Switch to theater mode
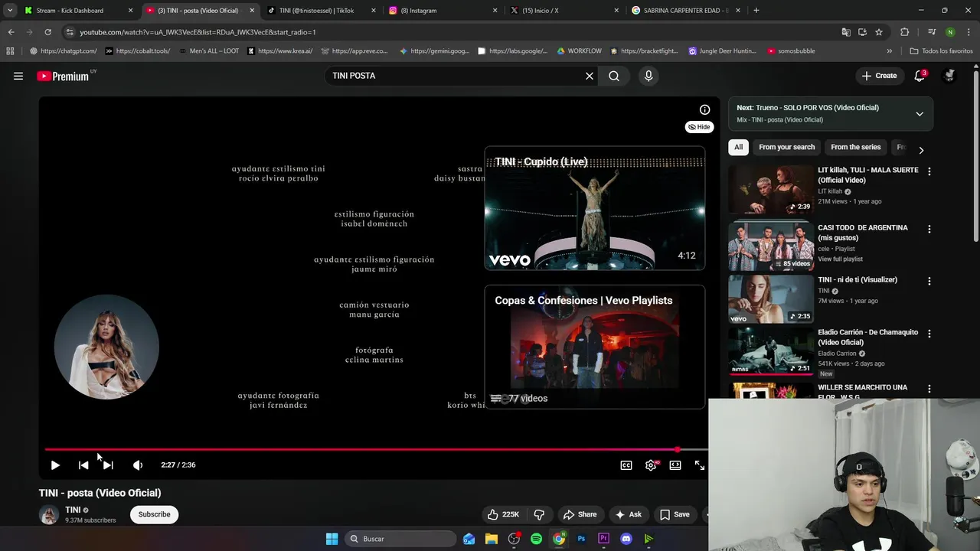This screenshot has height=551, width=980. coord(675,465)
